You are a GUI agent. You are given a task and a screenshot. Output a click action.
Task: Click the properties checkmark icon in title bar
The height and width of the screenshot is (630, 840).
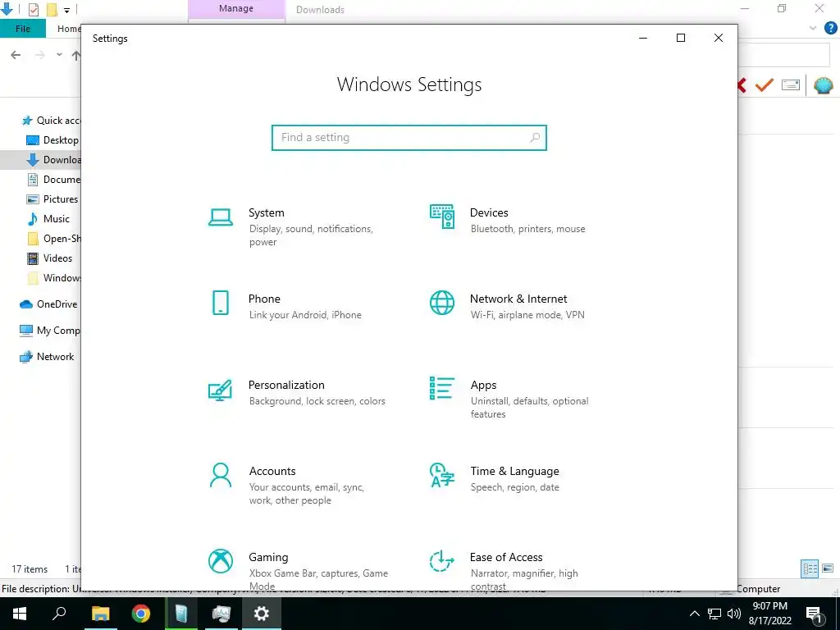tap(33, 10)
